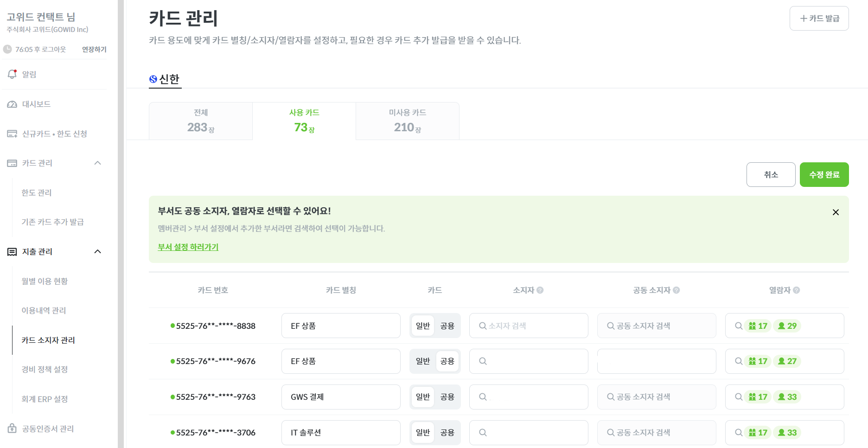Click the green 수정 완료 button
This screenshot has height=448, width=868.
(x=824, y=175)
